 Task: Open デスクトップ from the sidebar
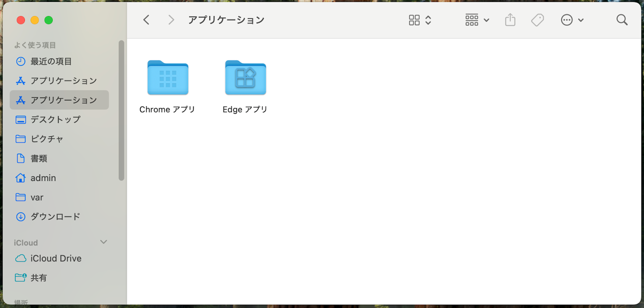click(x=55, y=119)
